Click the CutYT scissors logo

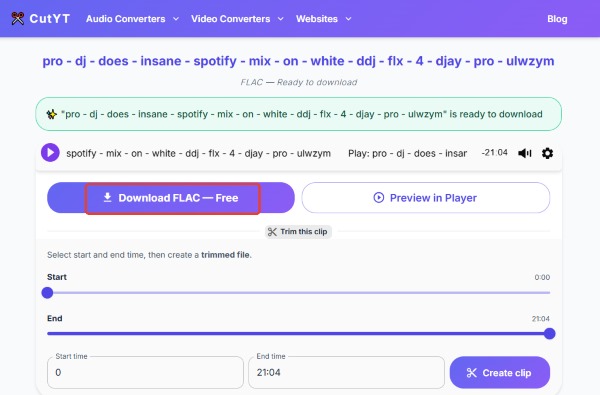(18, 18)
